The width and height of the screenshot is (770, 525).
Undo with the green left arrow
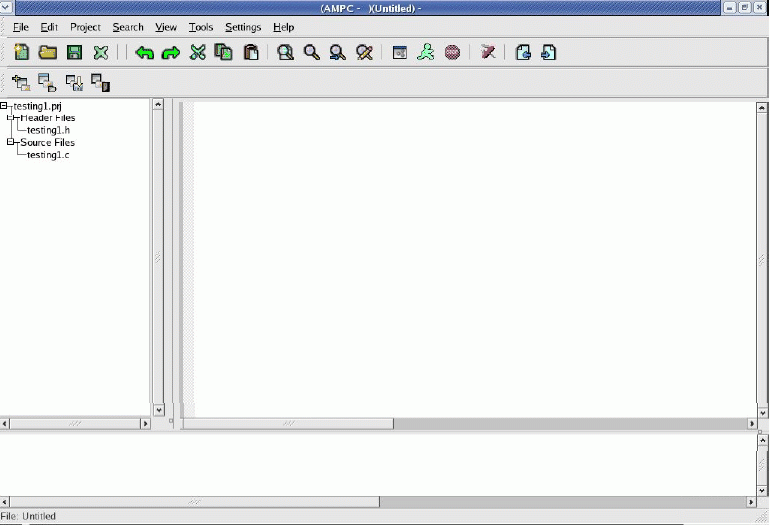coord(144,53)
